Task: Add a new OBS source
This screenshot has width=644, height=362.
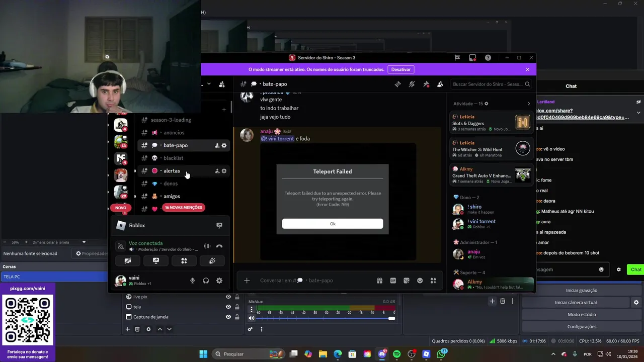Action: (x=128, y=329)
